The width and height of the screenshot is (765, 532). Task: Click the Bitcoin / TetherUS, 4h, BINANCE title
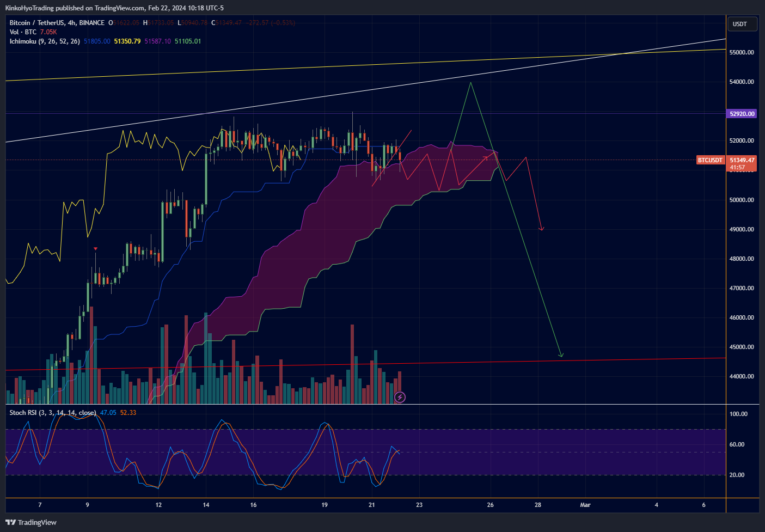click(57, 23)
